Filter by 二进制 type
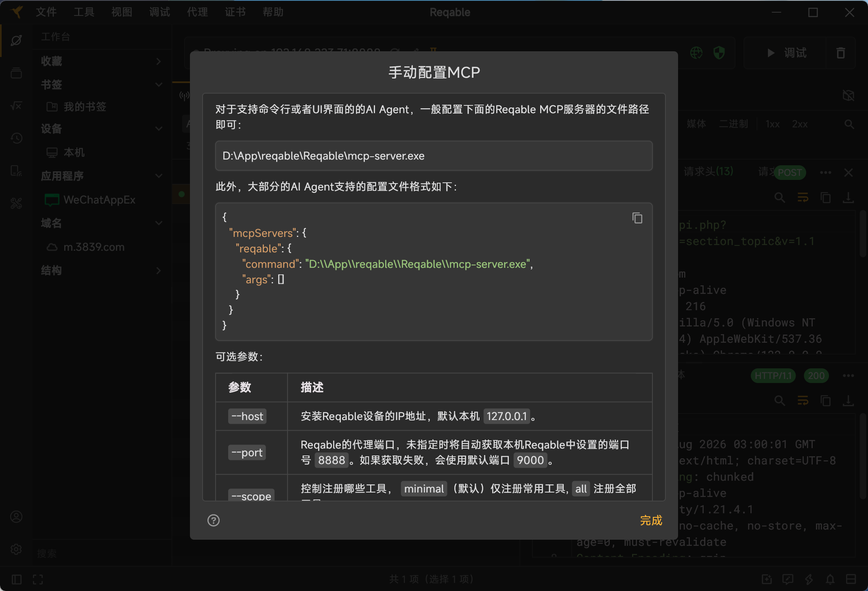This screenshot has width=868, height=591. (733, 124)
